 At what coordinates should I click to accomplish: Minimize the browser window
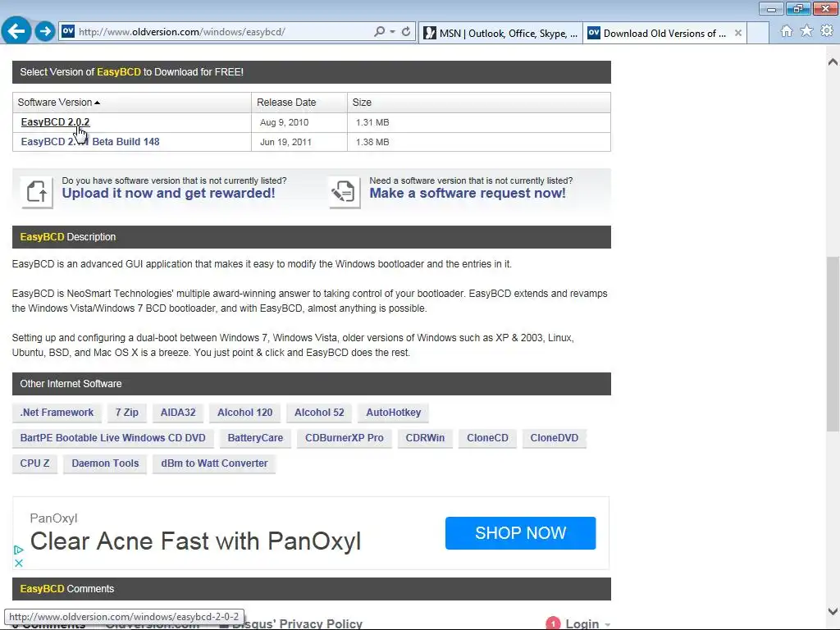[771, 8]
